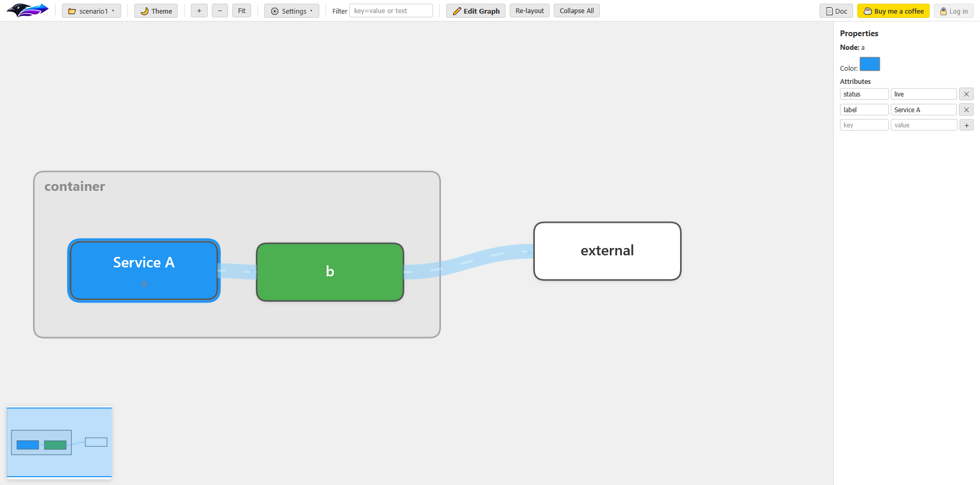980x485 pixels.
Task: Zoom out using the minus icon
Action: pos(220,10)
